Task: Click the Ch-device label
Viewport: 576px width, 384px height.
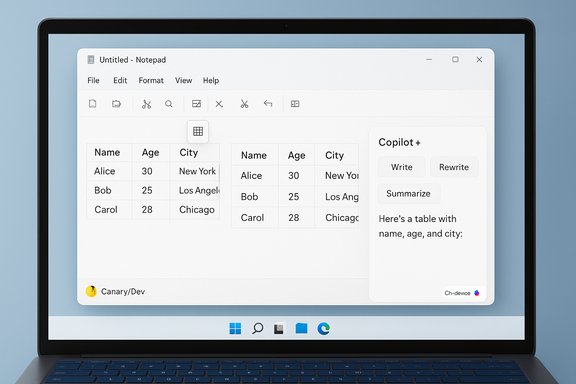Action: 457,293
